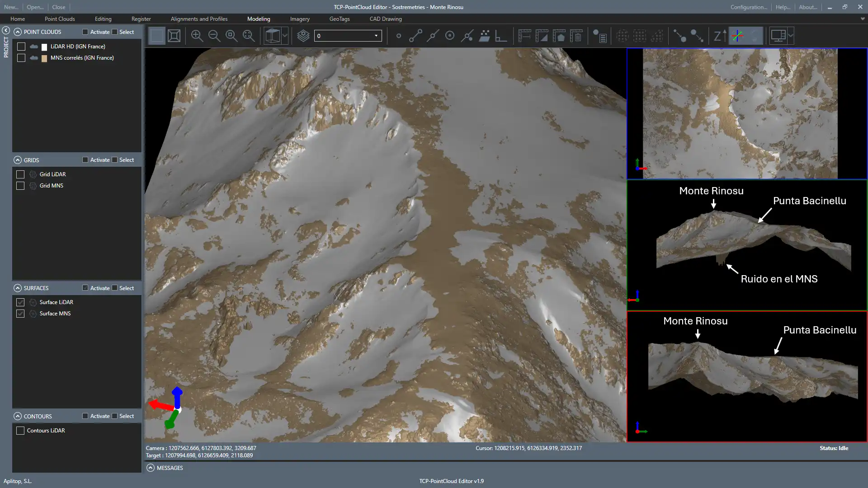This screenshot has height=488, width=868.
Task: Toggle MNS correlés (IGN France) checkbox
Action: tap(21, 58)
